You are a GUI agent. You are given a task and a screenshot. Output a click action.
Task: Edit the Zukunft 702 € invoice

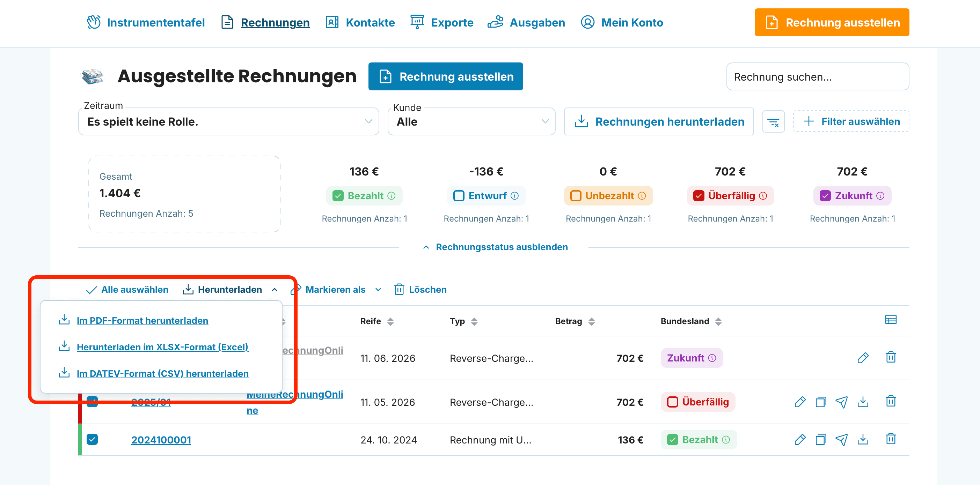point(863,358)
